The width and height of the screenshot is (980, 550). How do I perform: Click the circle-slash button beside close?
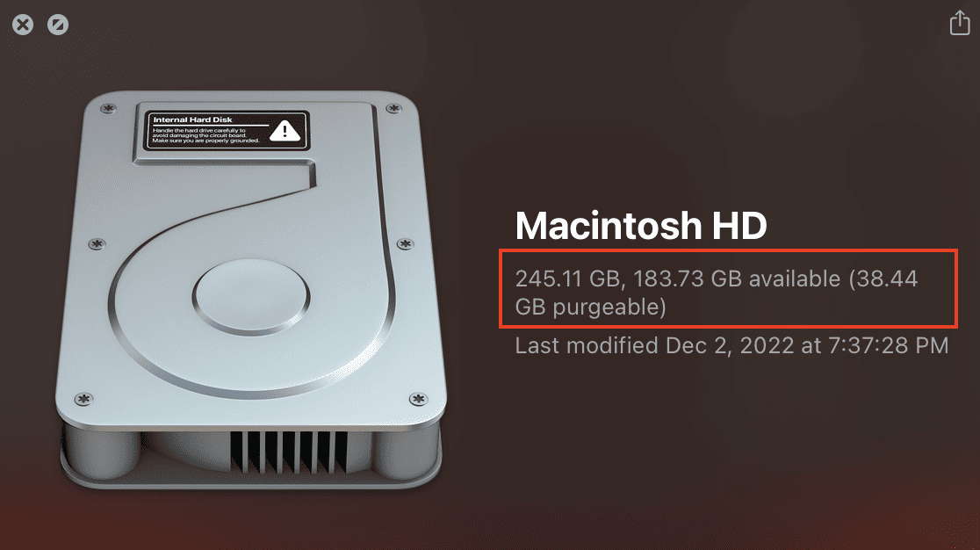point(58,25)
